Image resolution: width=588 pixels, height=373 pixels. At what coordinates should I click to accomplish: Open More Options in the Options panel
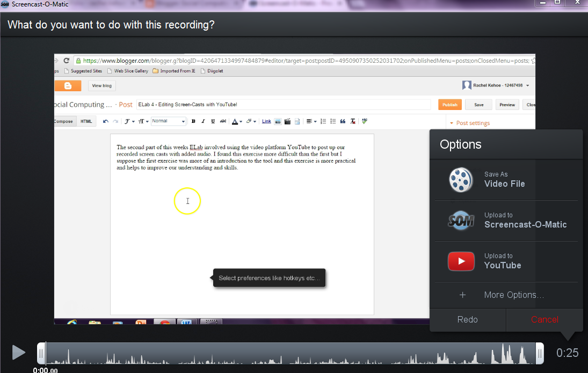coord(506,295)
